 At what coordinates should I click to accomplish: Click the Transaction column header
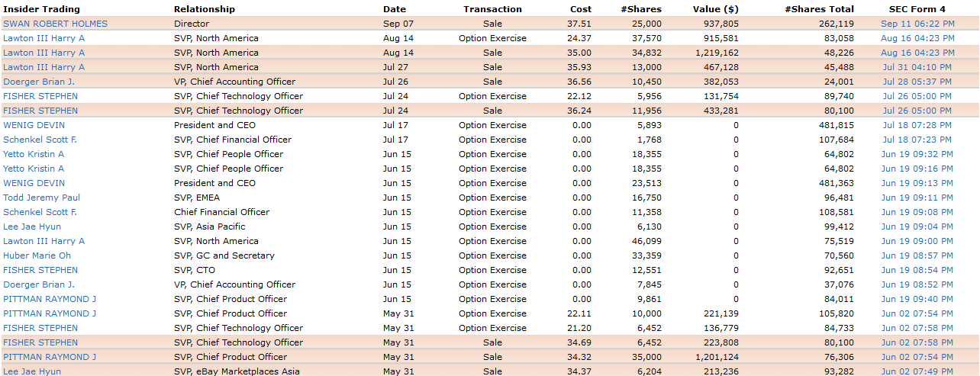click(492, 9)
